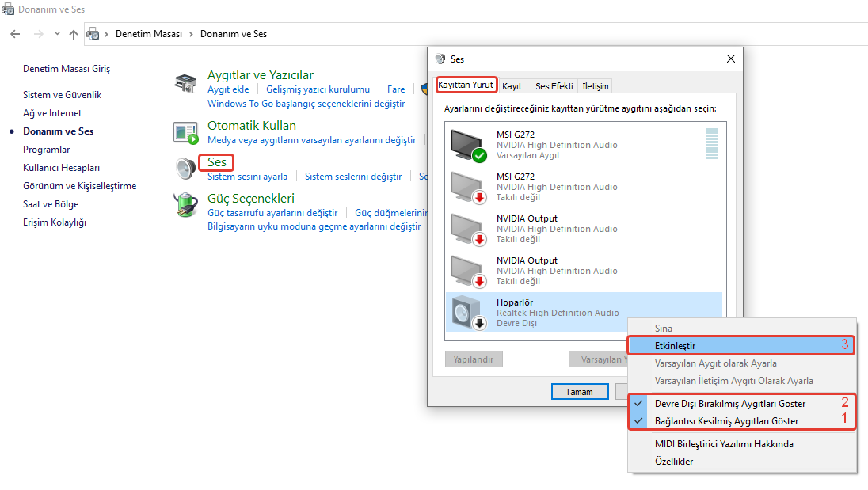Screen dimensions: 868x490
Task: Click the up arrow to parent folder
Action: coord(74,34)
